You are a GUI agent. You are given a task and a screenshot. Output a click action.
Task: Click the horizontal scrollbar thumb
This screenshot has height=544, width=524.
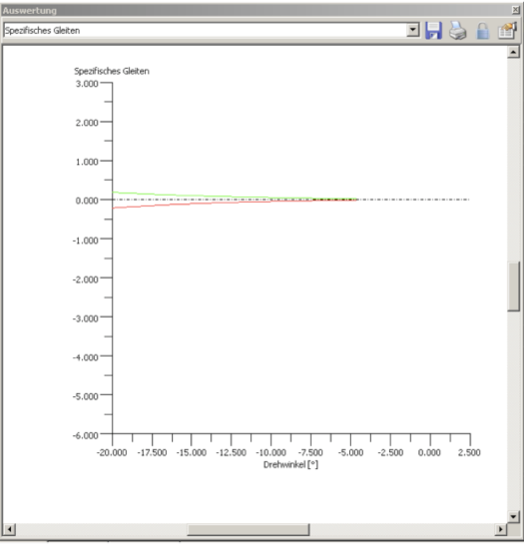point(248,529)
